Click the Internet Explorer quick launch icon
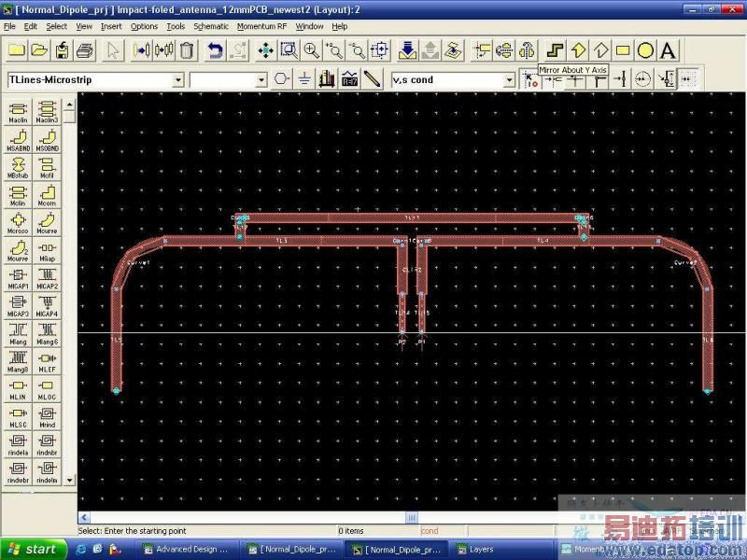Viewport: 747px width, 560px height. (x=81, y=550)
